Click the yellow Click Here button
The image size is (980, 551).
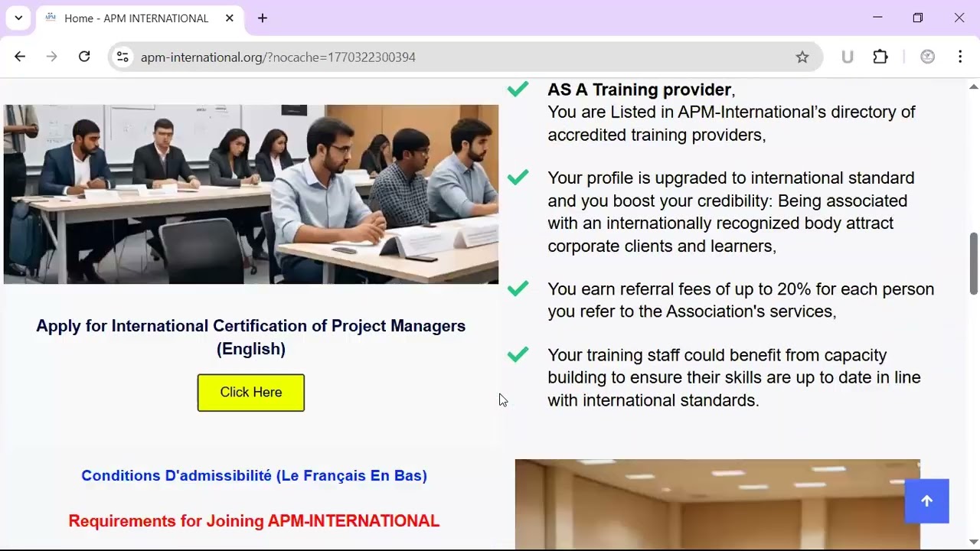(x=251, y=393)
